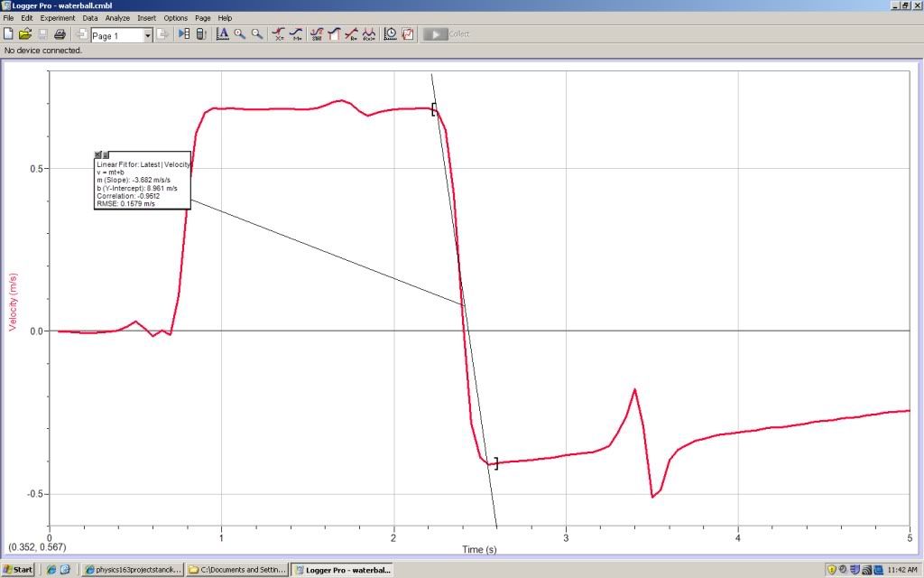Print the waterball graph
This screenshot has height=578, width=924.
[59, 34]
